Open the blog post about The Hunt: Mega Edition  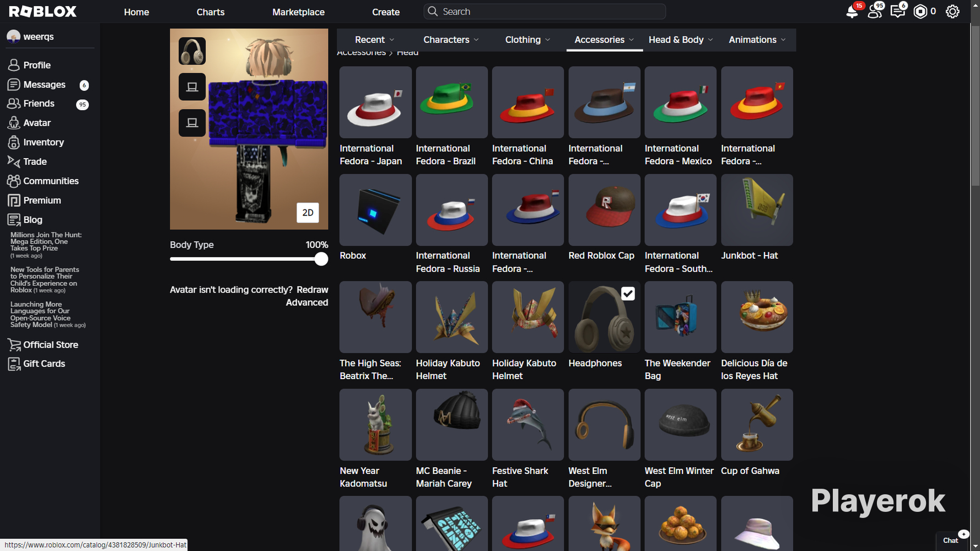46,245
